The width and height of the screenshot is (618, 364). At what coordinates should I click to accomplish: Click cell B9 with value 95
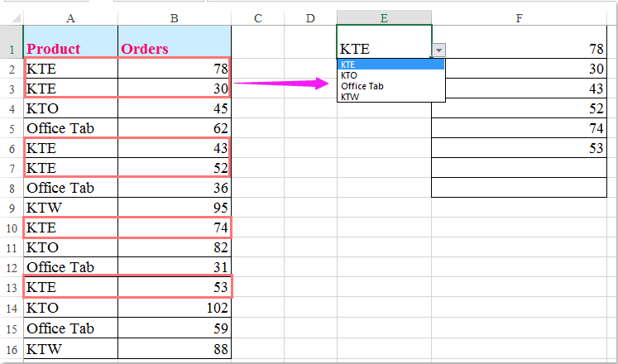[175, 208]
